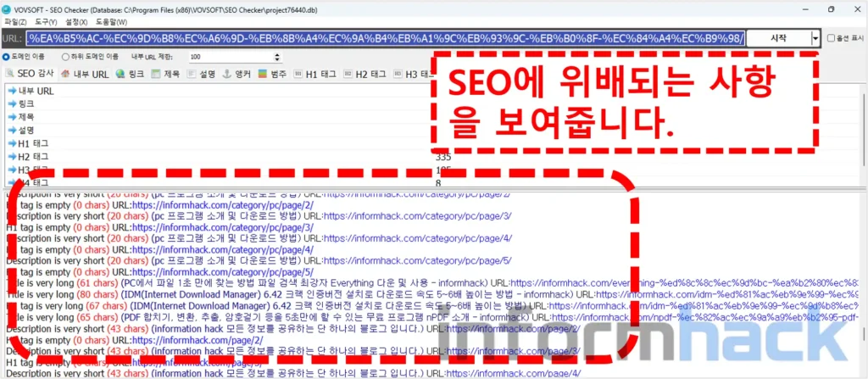Click the 설명 tab document icon

pyautogui.click(x=191, y=74)
